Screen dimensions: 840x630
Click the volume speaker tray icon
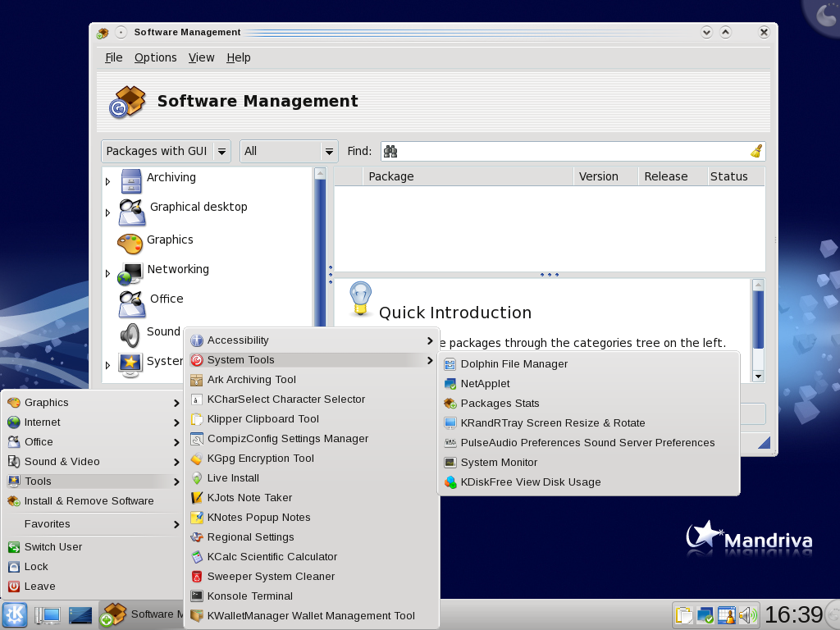[x=748, y=615]
